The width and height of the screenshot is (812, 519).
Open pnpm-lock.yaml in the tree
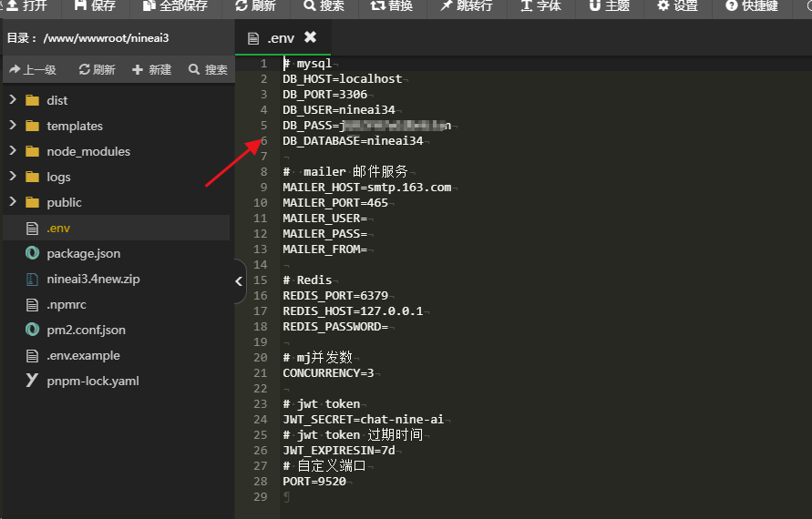93,381
